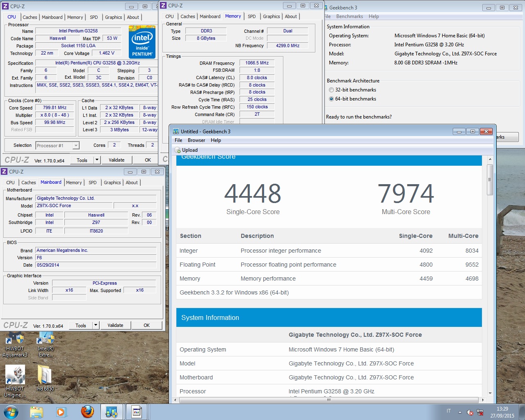The image size is (525, 420).
Task: Open Firefox from the taskbar
Action: tap(87, 412)
